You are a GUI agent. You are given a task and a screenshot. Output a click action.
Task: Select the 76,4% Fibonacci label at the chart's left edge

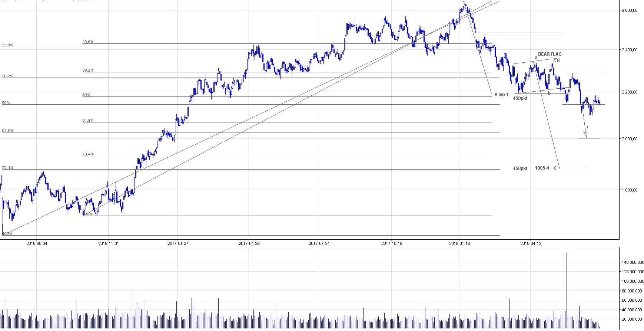[7, 168]
